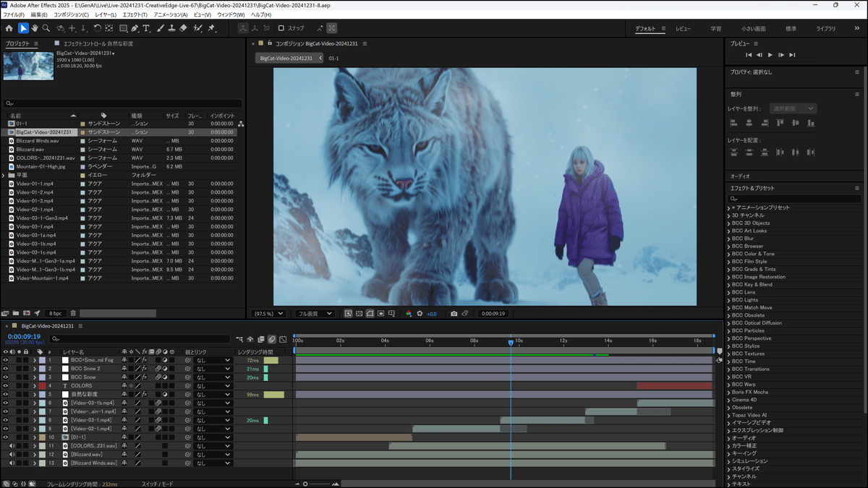
Task: Enable the Snap checkbox in toolbar
Action: (x=281, y=28)
